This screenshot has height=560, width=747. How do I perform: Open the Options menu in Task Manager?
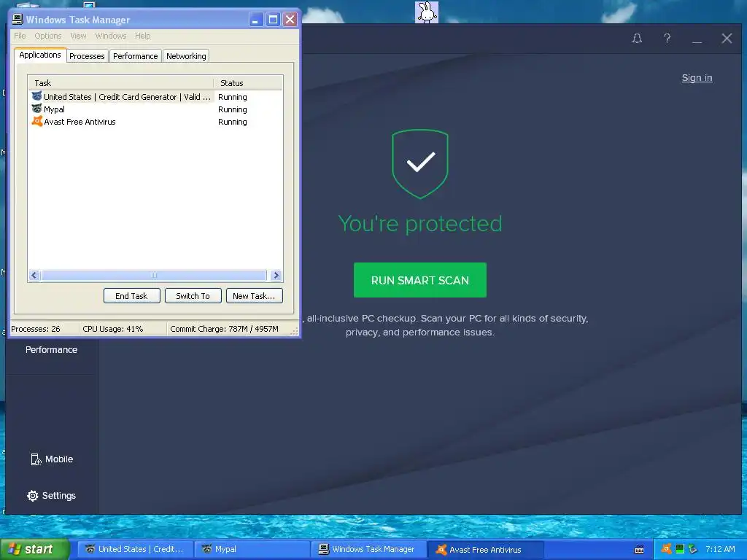[48, 36]
